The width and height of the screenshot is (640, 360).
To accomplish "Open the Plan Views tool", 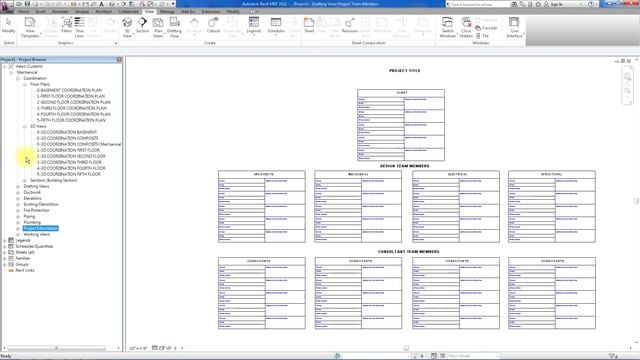I will pos(158,27).
